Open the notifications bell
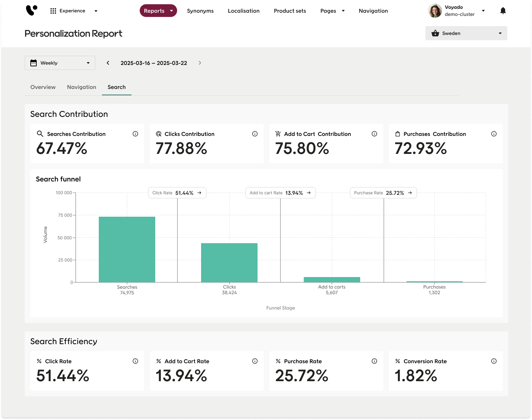532x420 pixels. tap(503, 11)
